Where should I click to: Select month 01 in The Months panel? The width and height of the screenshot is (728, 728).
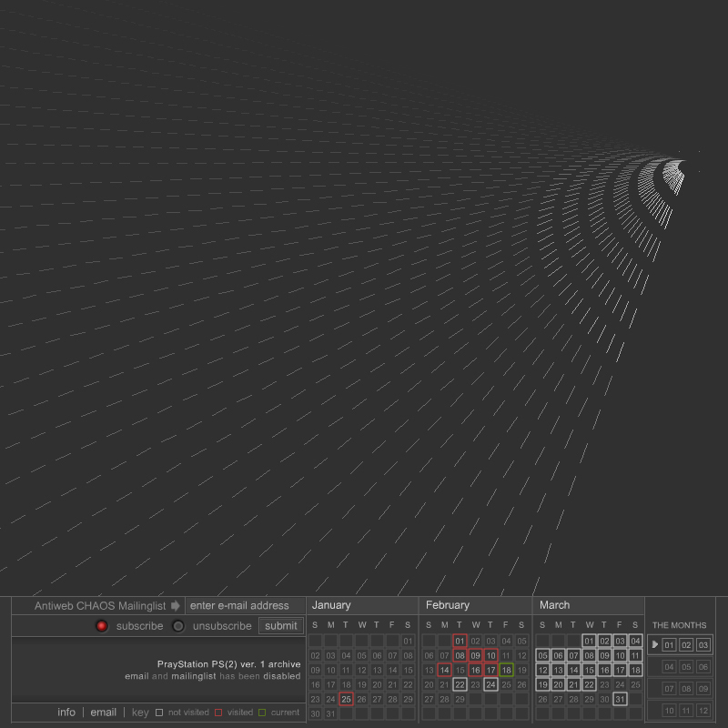click(670, 645)
